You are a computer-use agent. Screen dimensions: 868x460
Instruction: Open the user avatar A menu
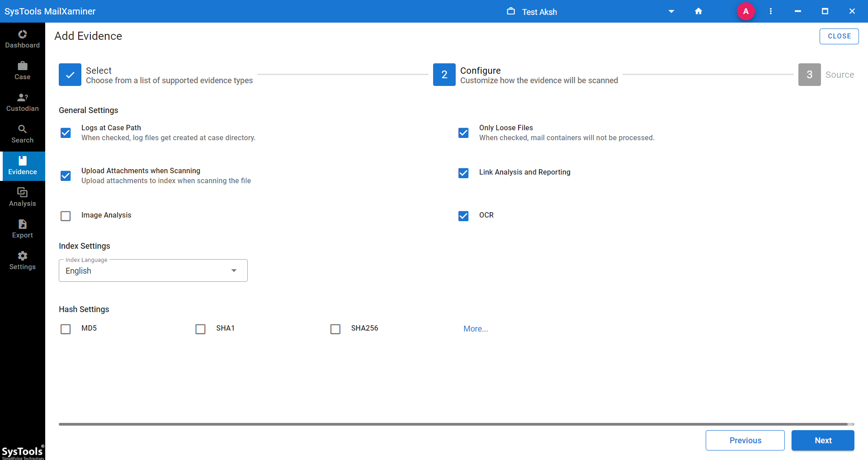pyautogui.click(x=746, y=11)
